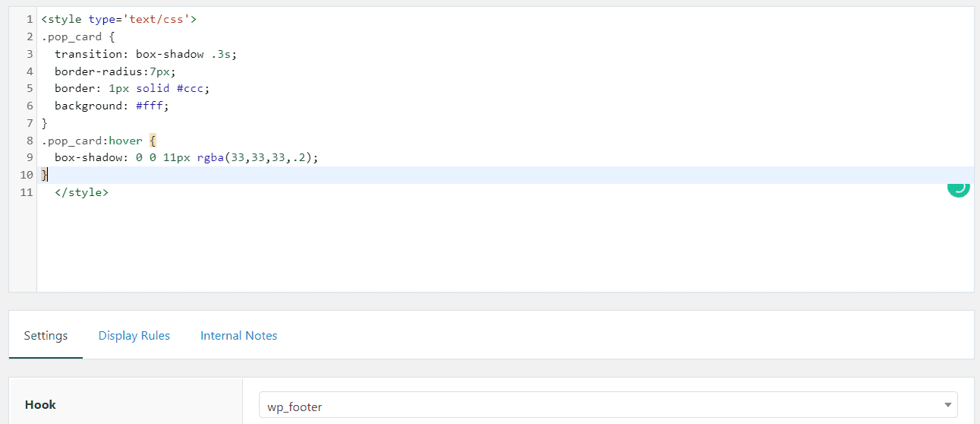Open the Internal Notes tab
This screenshot has height=424, width=980.
pos(239,335)
